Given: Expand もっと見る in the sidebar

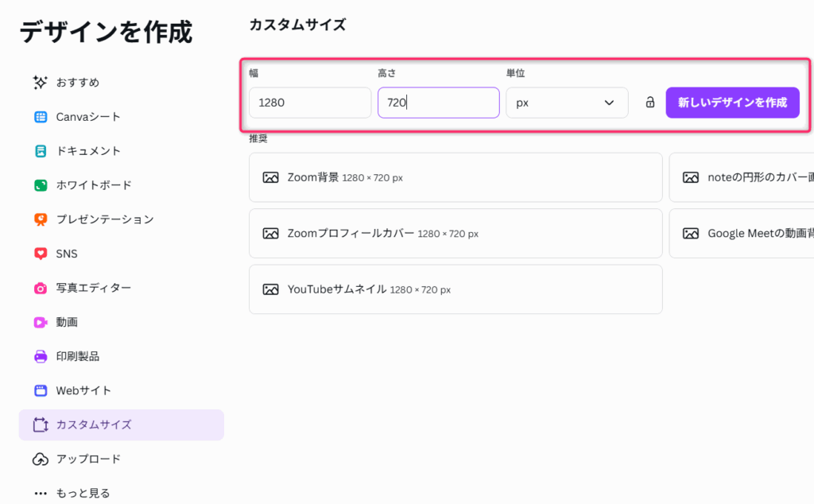Looking at the screenshot, I should [83, 493].
